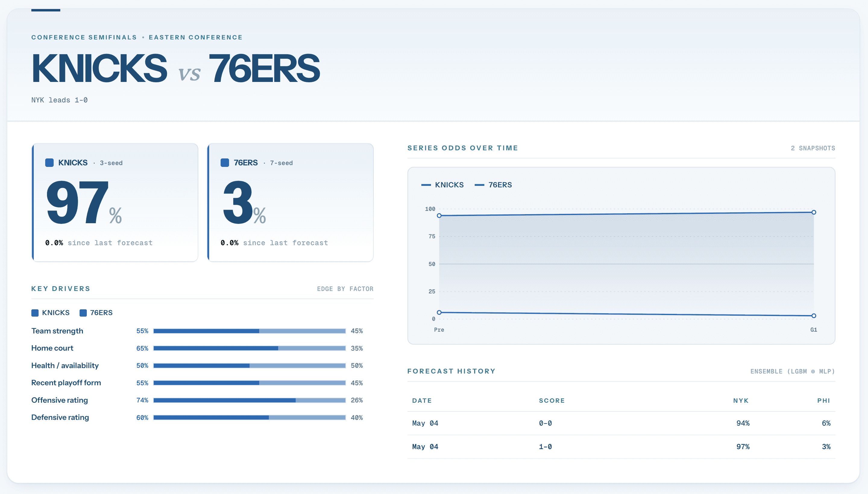The height and width of the screenshot is (494, 868).
Task: Click the 76ers line marker in chart legend
Action: coord(479,185)
